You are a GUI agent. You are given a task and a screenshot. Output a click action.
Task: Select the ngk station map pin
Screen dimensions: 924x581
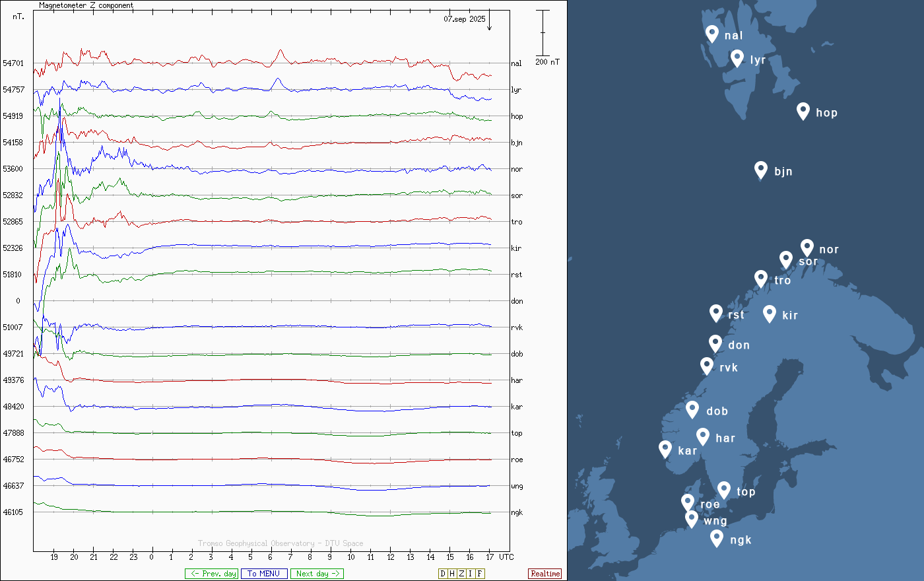coord(717,538)
